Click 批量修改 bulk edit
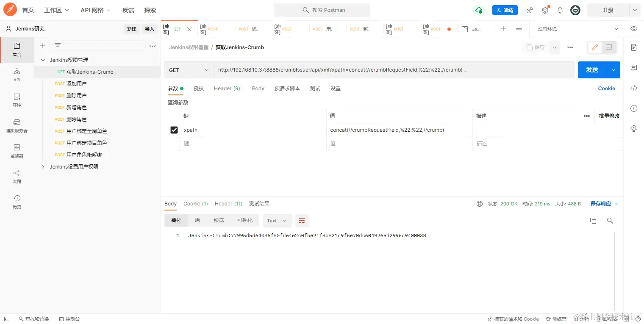Screen dimensions: 644x324 tap(609, 116)
